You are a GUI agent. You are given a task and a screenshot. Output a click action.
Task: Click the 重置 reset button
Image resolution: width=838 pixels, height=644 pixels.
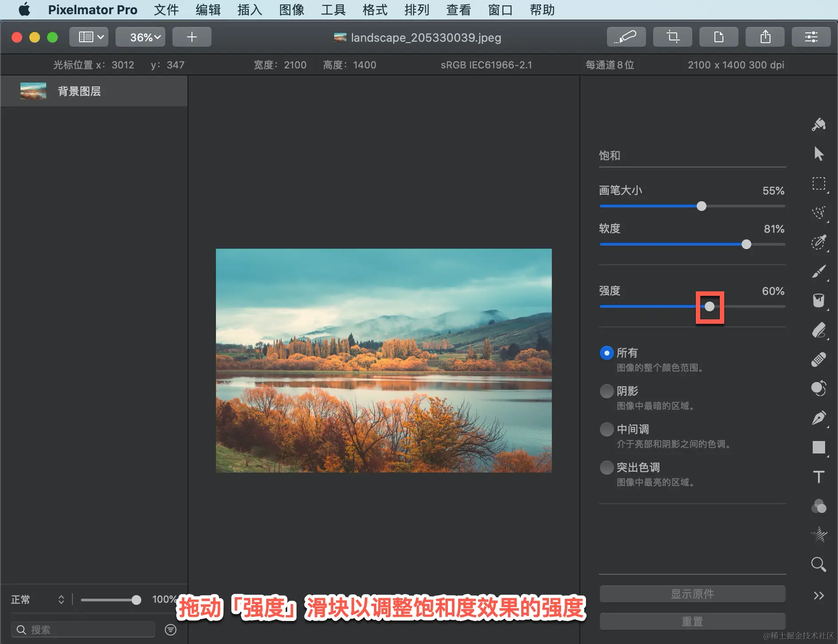[x=692, y=621]
